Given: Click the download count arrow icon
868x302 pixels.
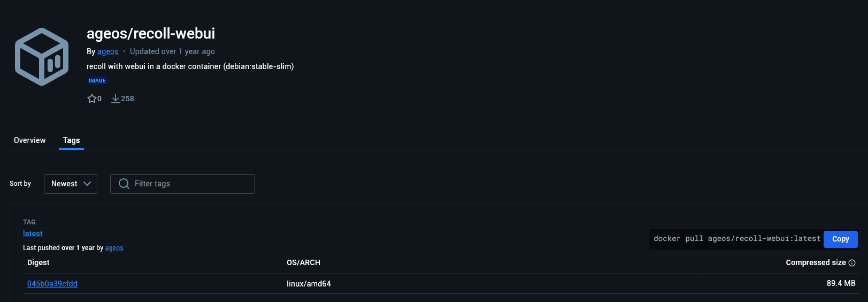Looking at the screenshot, I should point(115,99).
